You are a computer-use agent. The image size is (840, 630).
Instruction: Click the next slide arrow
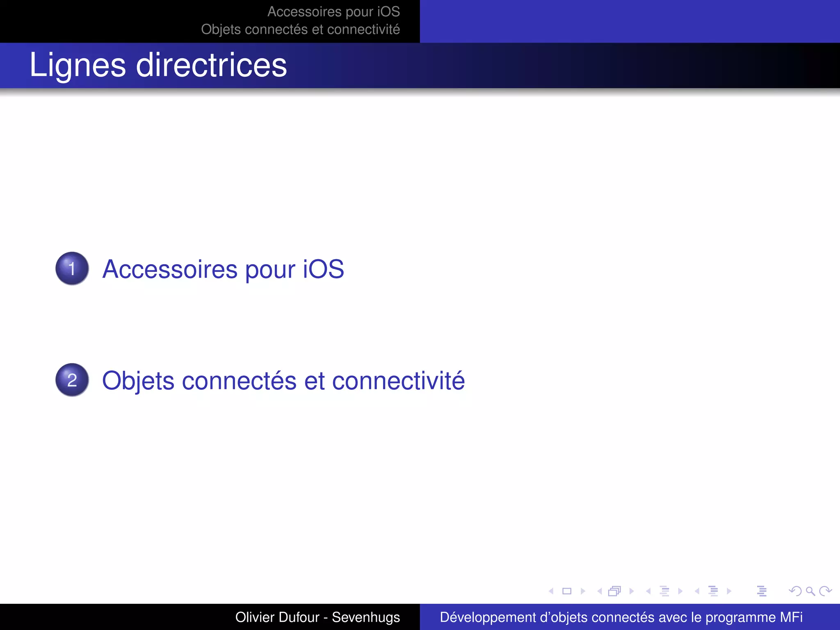pyautogui.click(x=583, y=591)
